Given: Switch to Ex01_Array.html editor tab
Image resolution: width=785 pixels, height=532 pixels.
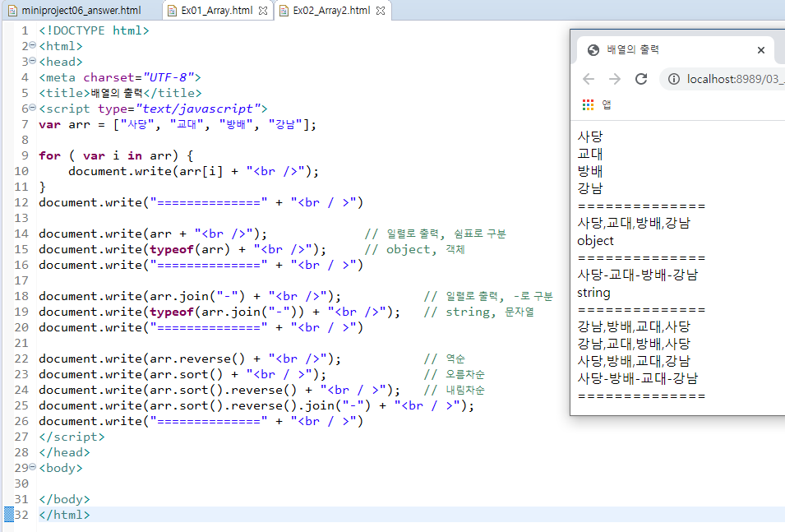Looking at the screenshot, I should pyautogui.click(x=217, y=11).
